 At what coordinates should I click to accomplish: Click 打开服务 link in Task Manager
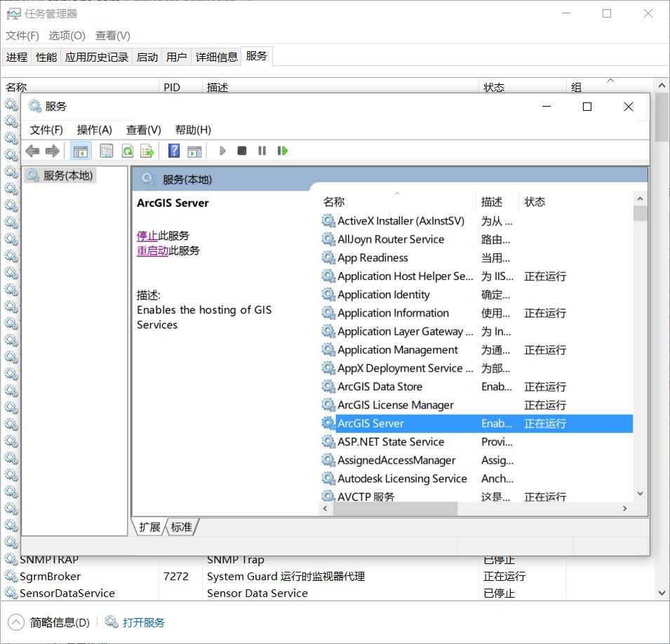(144, 622)
